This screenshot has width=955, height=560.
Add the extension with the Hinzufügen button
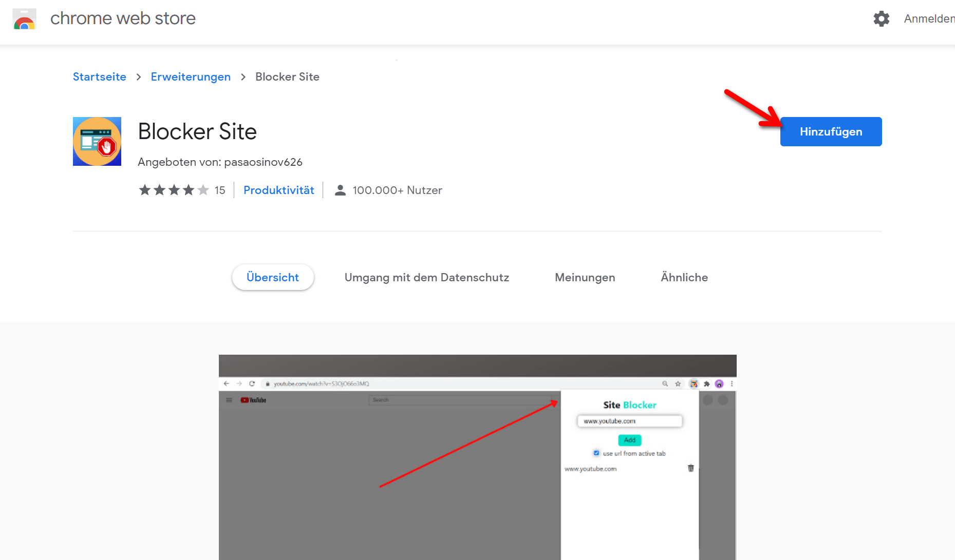tap(831, 132)
